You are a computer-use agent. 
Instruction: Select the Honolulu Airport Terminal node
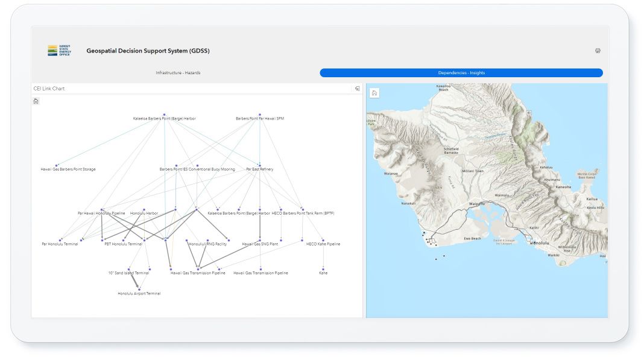click(x=139, y=288)
